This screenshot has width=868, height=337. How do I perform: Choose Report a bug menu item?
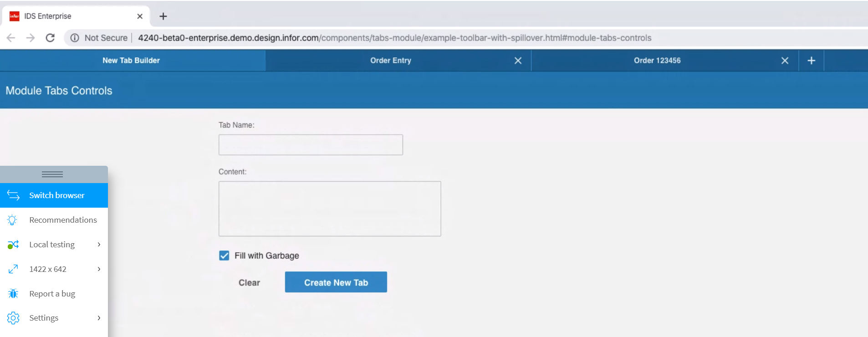coord(54,294)
